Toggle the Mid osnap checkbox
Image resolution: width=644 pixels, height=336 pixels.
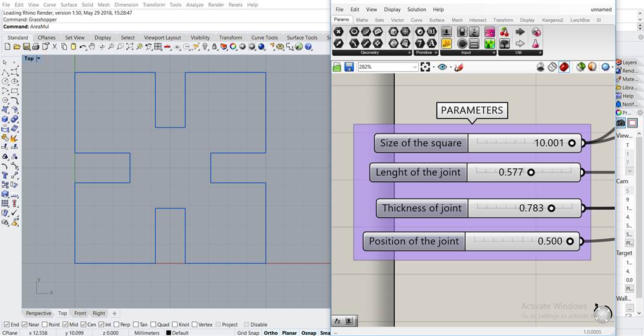[66, 324]
